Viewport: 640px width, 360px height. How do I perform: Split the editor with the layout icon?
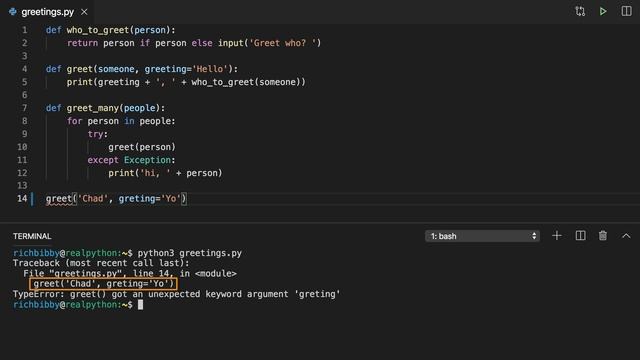coord(626,11)
